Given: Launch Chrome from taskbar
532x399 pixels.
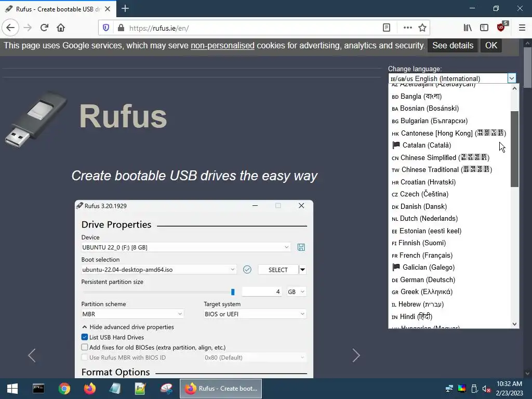Looking at the screenshot, I should [x=64, y=389].
